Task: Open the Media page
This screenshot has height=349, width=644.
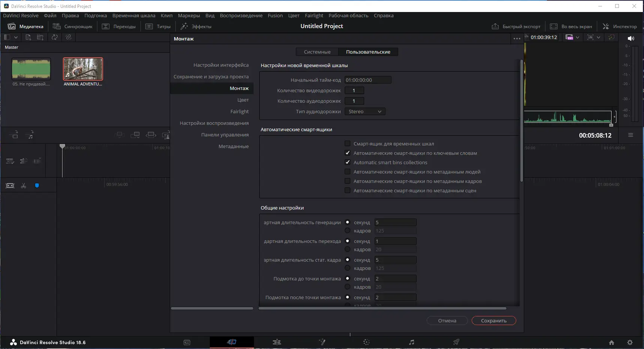Action: click(187, 342)
